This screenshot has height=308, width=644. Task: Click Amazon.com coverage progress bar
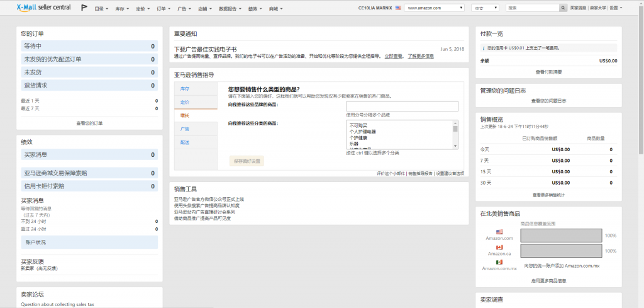561,236
